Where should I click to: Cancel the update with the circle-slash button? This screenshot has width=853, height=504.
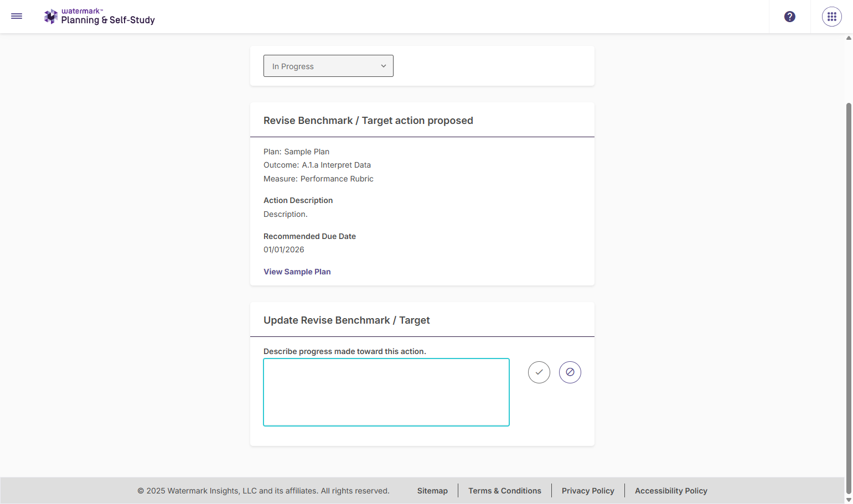pyautogui.click(x=570, y=372)
